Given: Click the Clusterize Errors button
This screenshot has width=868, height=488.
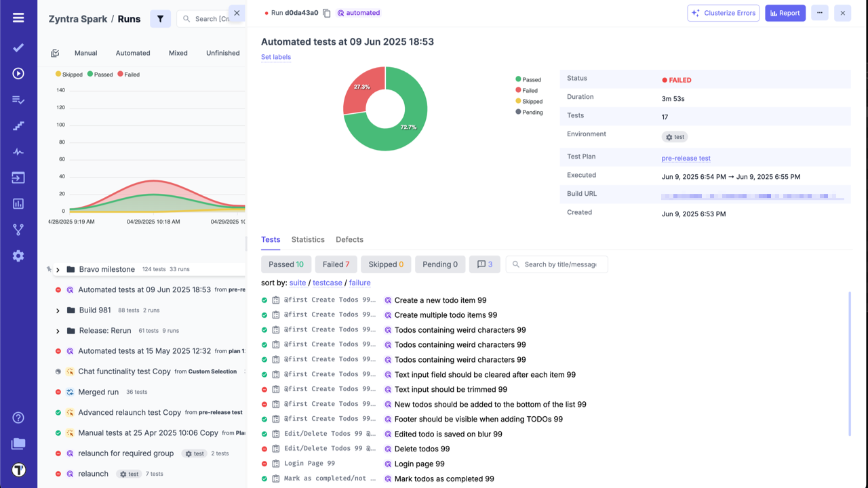Looking at the screenshot, I should coord(723,13).
